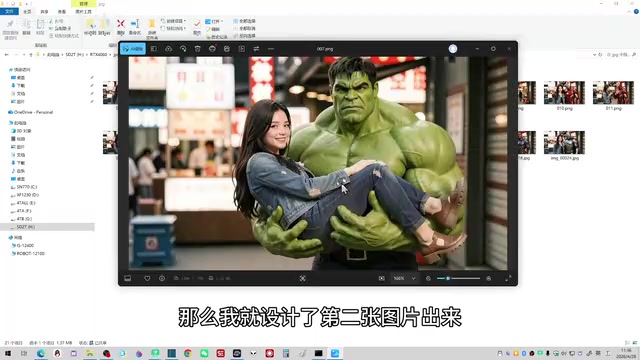Image resolution: width=640 pixels, height=360 pixels.
Task: Open the 100% zoom level dropdown
Action: (404, 278)
